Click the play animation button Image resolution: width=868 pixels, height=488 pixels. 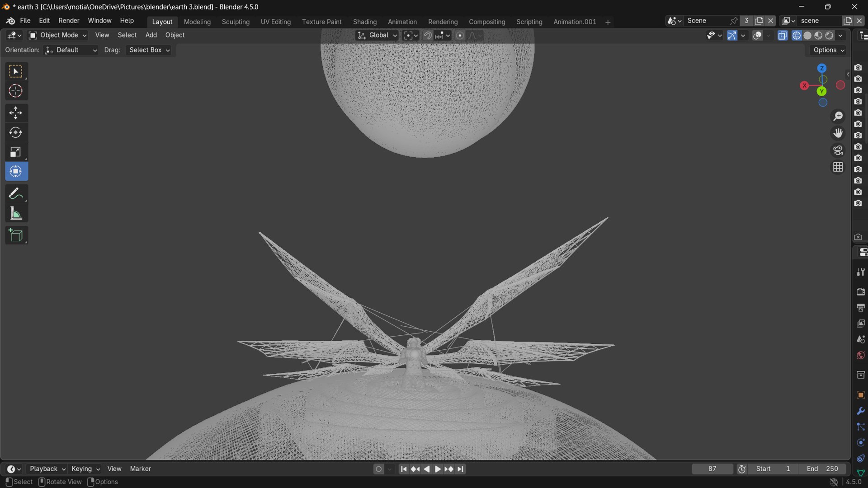(x=438, y=469)
